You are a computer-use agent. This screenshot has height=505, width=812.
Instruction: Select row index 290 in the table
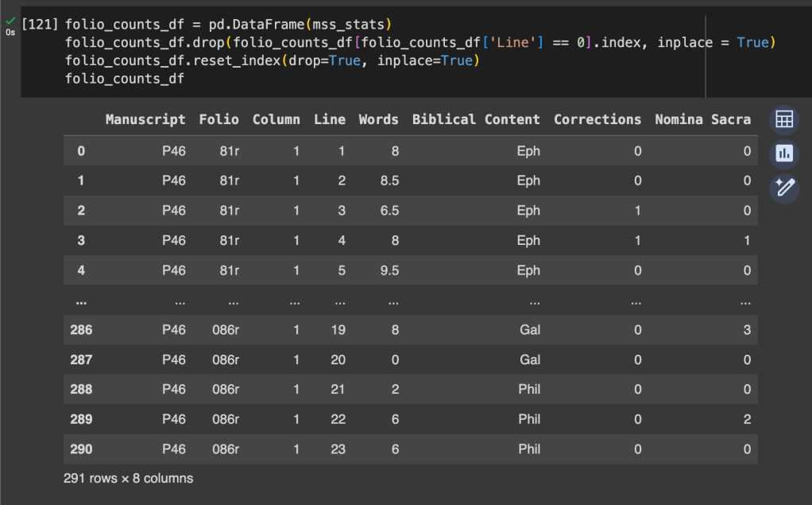coord(81,449)
